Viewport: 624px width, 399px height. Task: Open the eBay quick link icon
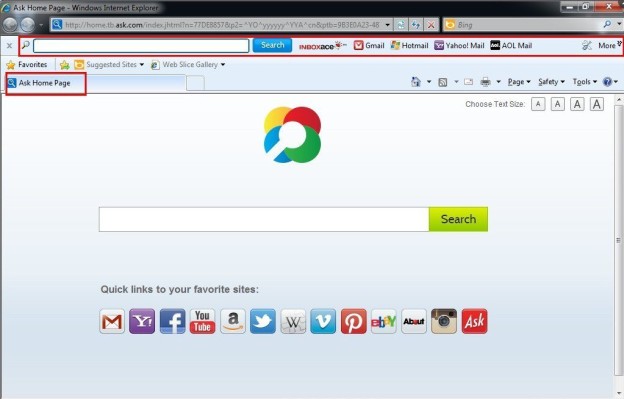[384, 321]
